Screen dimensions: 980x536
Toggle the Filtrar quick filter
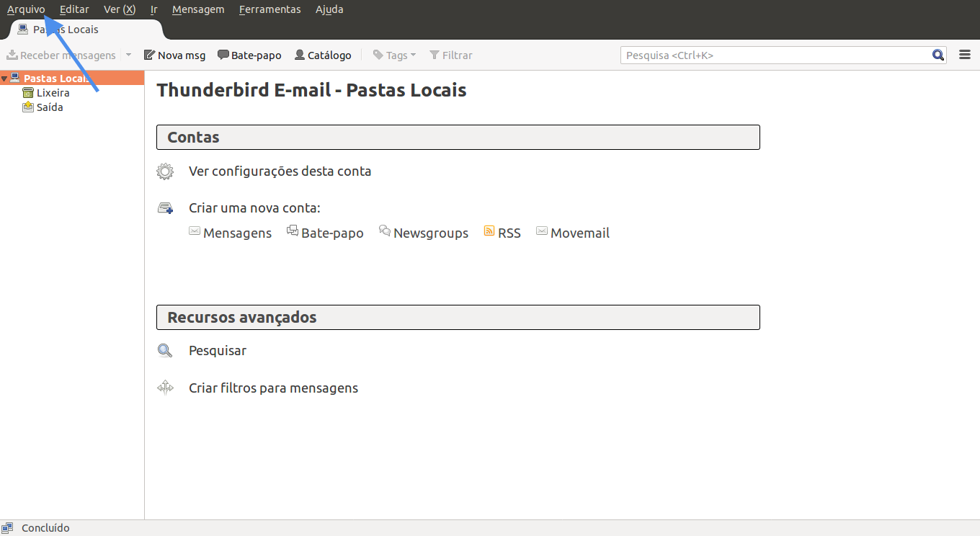click(x=451, y=55)
